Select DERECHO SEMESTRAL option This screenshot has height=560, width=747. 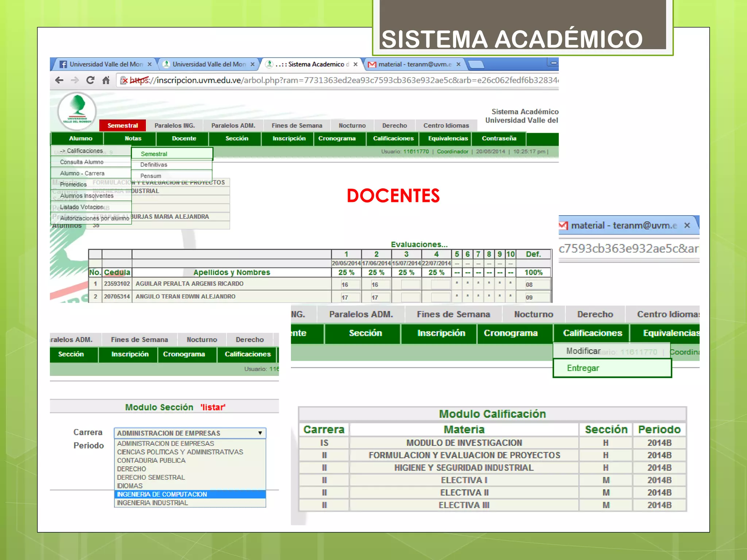(190, 478)
